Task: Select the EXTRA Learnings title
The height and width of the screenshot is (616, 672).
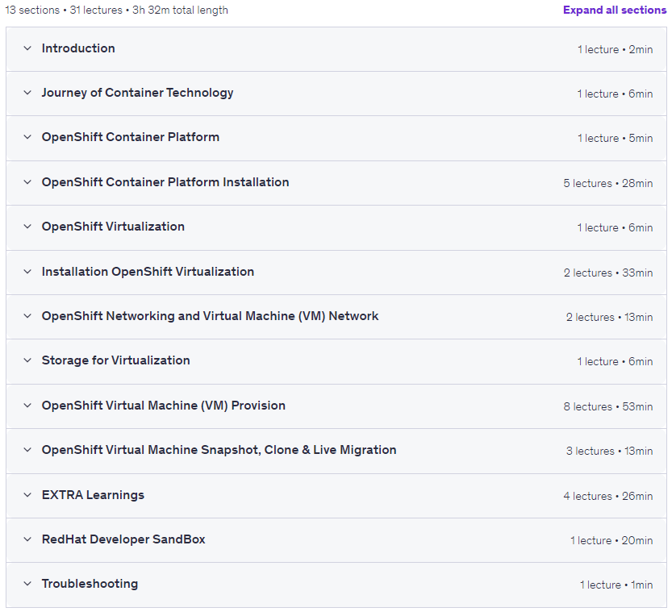Action: tap(93, 495)
